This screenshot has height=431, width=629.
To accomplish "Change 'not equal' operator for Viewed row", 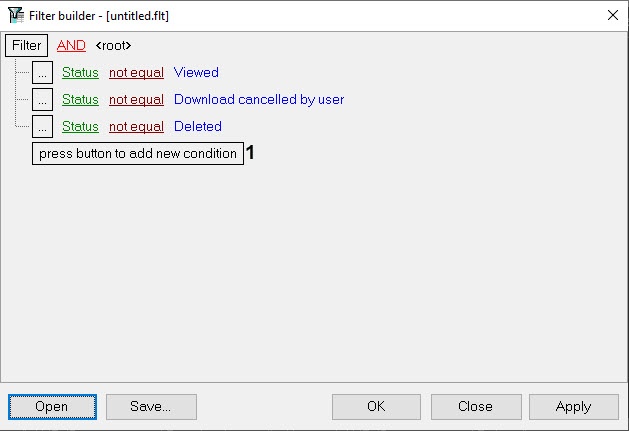I will [x=136, y=73].
